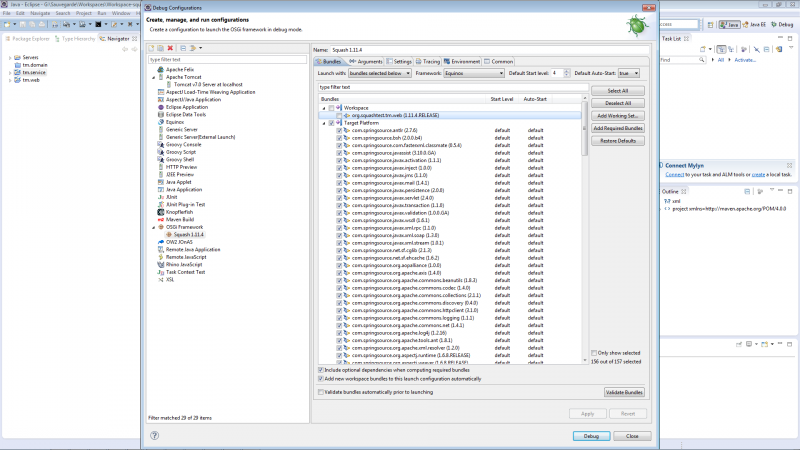Expand tm.web project in Navigator
This screenshot has width=800, height=450.
coord(10,80)
